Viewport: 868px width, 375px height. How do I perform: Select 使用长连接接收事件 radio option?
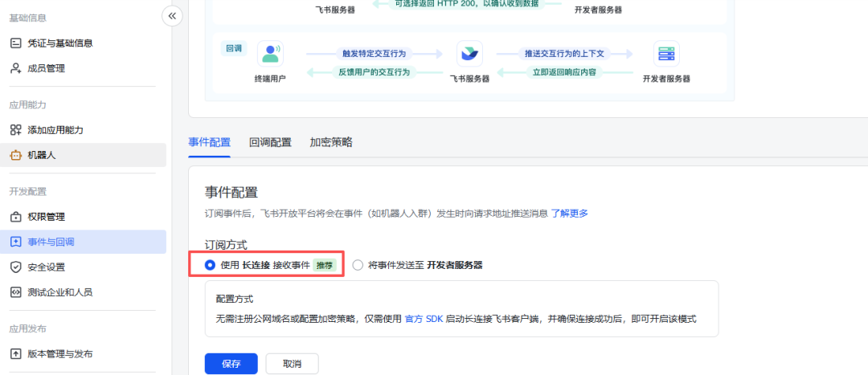[x=210, y=265]
